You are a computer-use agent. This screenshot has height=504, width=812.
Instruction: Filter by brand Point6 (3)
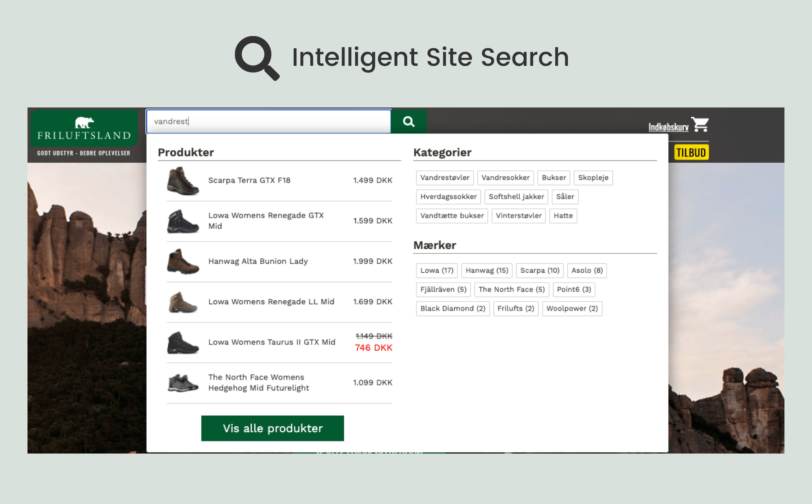click(x=574, y=289)
